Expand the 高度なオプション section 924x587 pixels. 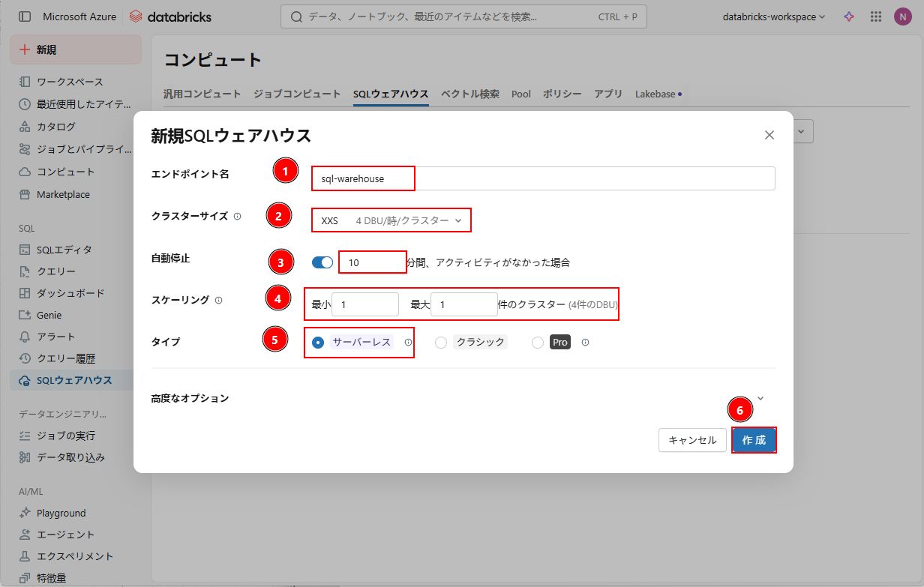click(760, 398)
